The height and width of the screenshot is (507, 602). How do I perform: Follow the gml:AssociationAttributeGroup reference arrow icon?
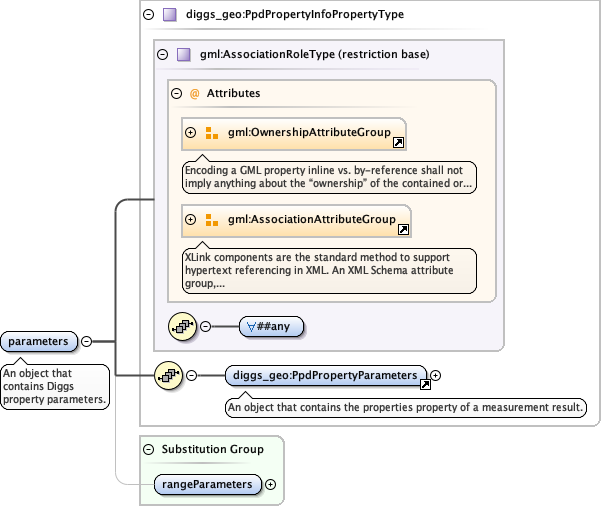point(403,229)
